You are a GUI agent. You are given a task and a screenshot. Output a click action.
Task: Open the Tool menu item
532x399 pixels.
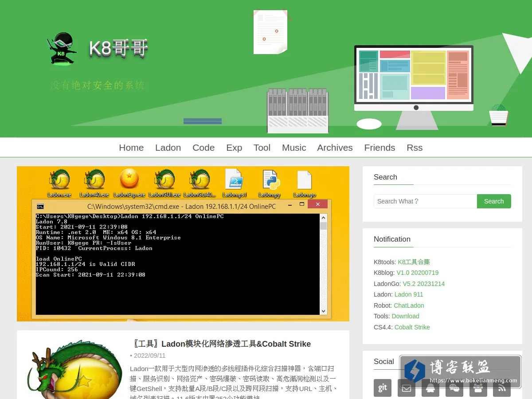coord(262,148)
